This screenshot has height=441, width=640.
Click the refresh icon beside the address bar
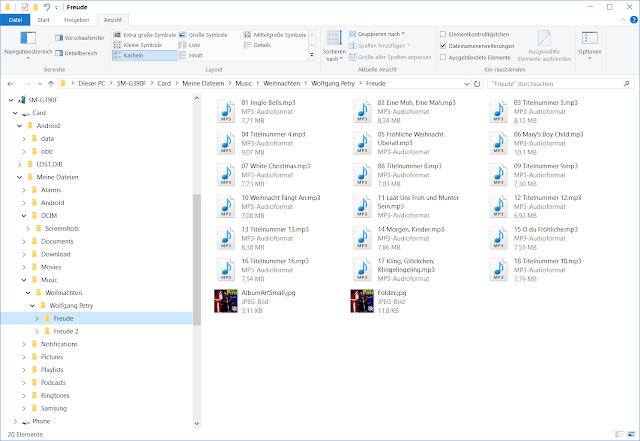click(477, 84)
